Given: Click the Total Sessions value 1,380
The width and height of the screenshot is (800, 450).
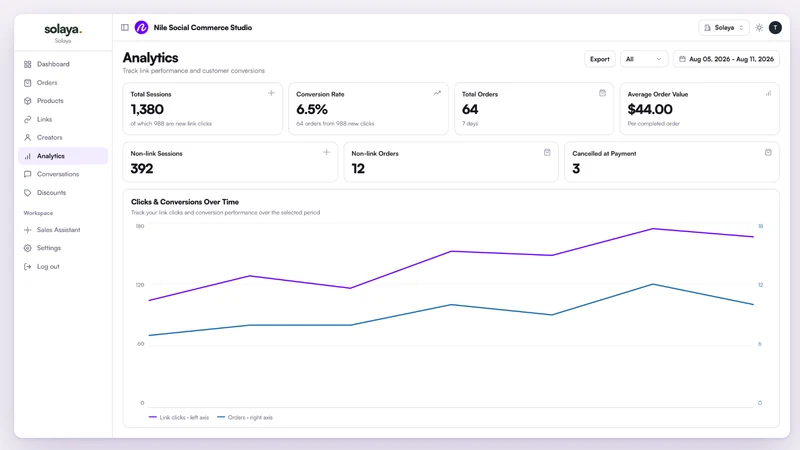Looking at the screenshot, I should click(x=147, y=109).
